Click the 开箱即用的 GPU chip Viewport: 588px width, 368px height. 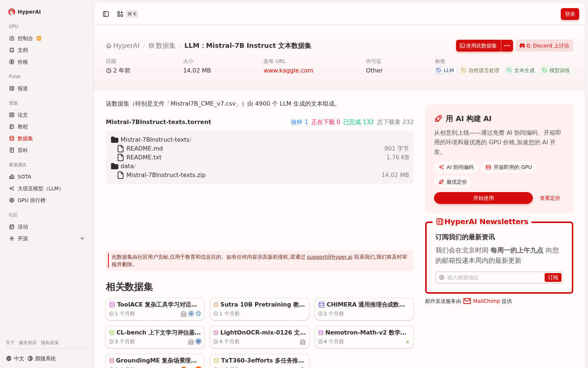coord(509,167)
